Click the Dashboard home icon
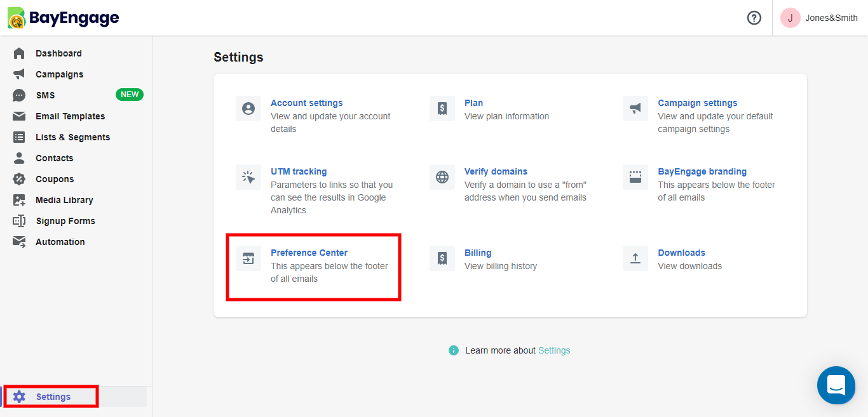 [x=19, y=53]
